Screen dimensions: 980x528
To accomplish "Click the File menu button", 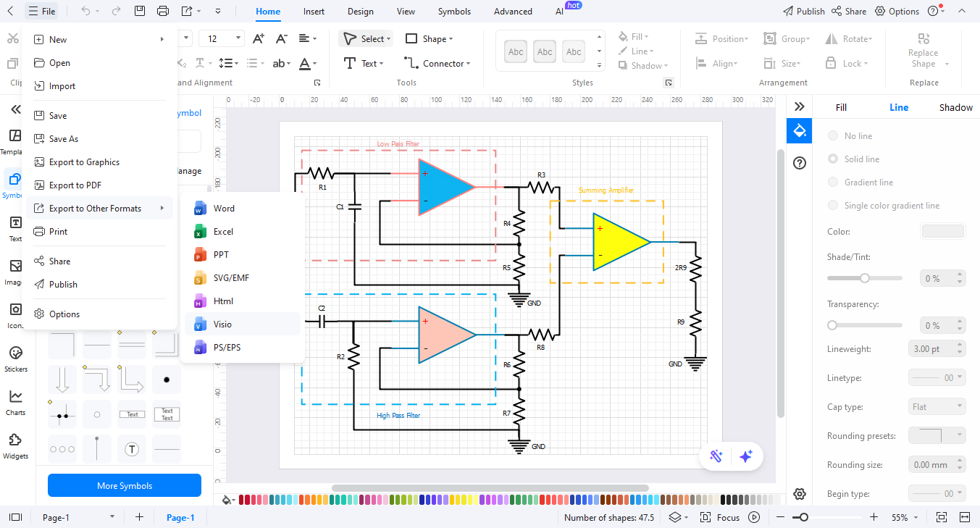I will (x=42, y=11).
